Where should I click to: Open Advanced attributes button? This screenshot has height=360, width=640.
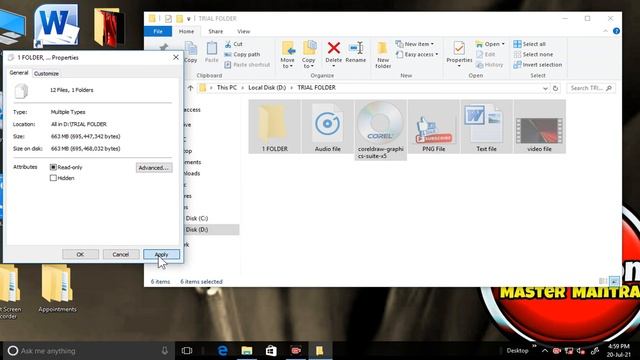154,167
